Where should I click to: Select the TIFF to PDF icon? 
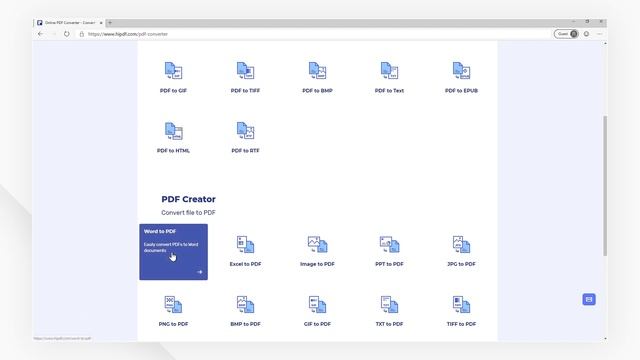click(461, 304)
